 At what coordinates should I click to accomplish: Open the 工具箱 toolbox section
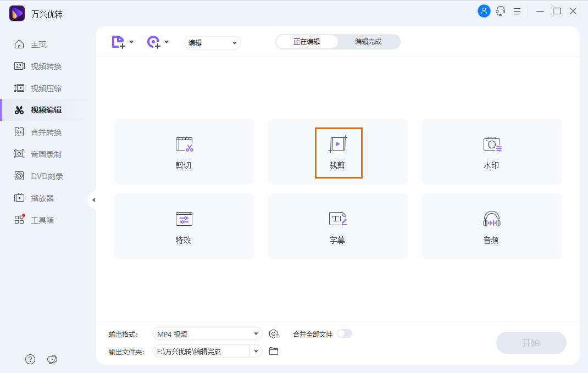click(x=34, y=220)
